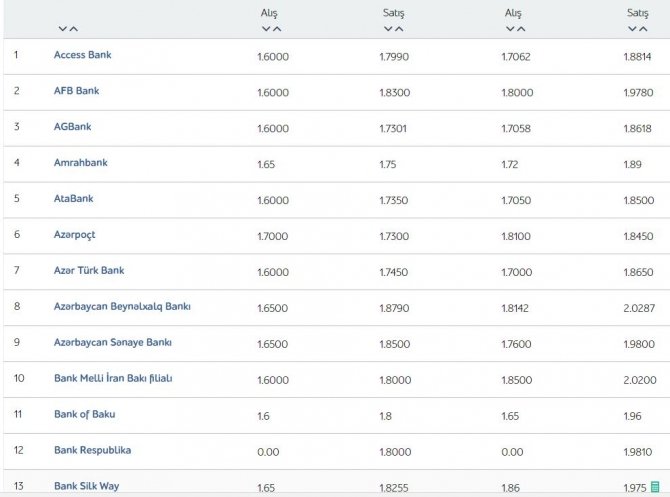The height and width of the screenshot is (497, 670).
Task: Sort last Satış column ascending
Action: [x=643, y=29]
